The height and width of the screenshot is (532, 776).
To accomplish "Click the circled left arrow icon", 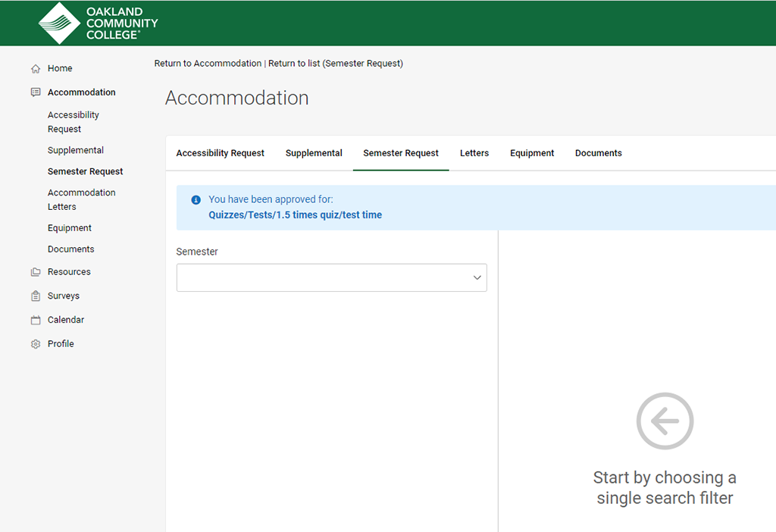I will click(665, 421).
